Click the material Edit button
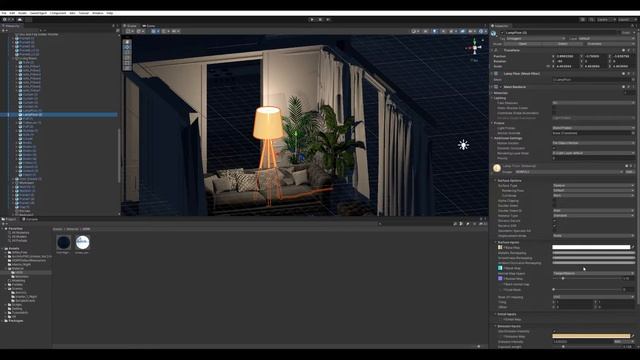 coord(630,172)
